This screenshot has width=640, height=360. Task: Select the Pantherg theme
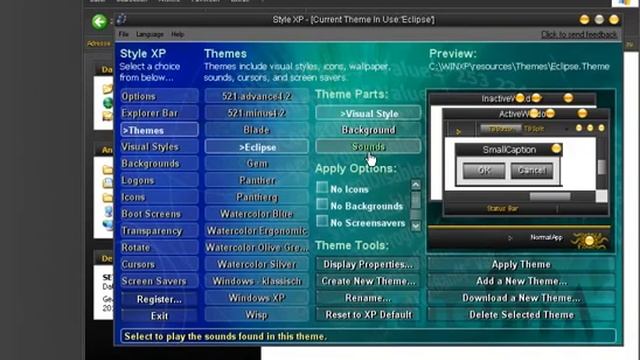click(256, 197)
